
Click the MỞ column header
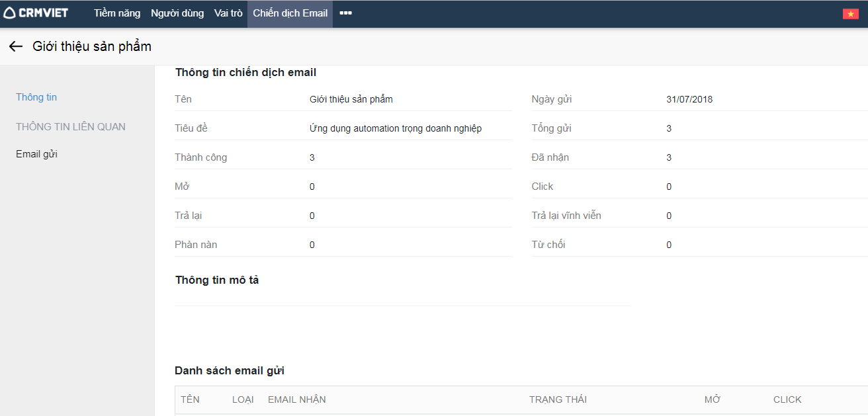coord(713,399)
